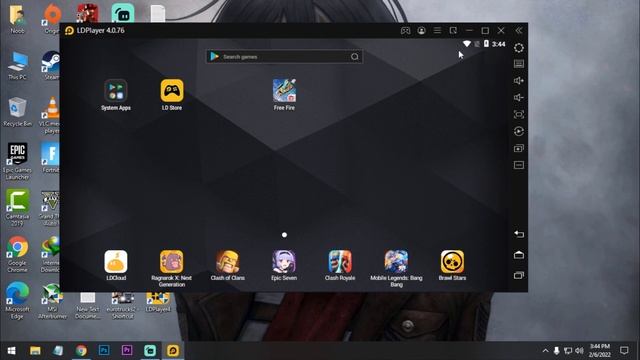Click the home screen page indicator dot
The image size is (640, 360).
(x=284, y=235)
